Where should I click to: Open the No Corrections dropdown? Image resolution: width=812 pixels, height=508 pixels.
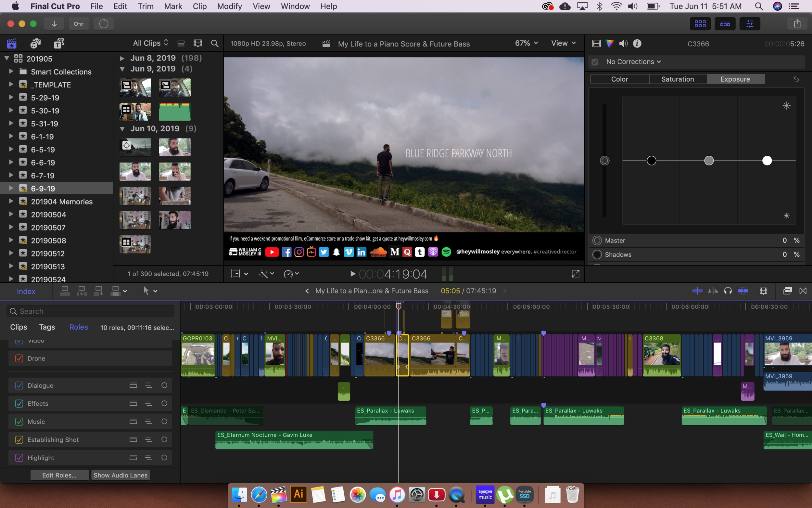(633, 62)
